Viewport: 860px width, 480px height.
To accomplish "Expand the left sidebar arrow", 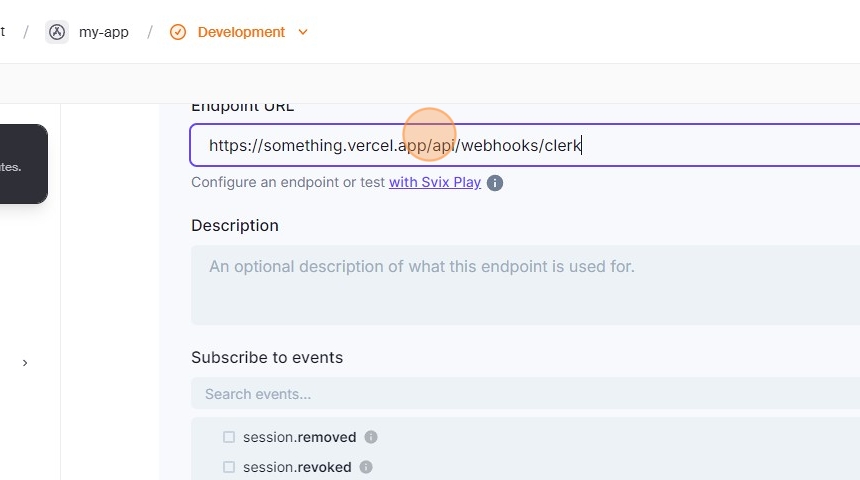I will pos(25,363).
